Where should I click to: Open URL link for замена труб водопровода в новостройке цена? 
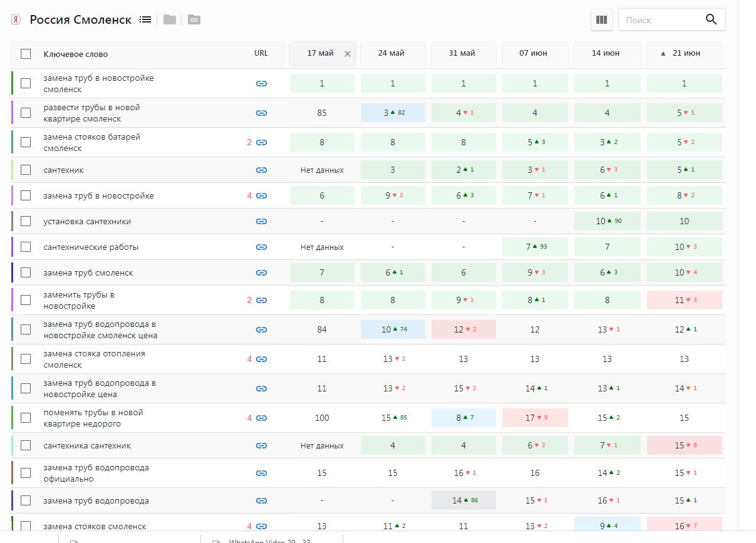pyautogui.click(x=262, y=388)
